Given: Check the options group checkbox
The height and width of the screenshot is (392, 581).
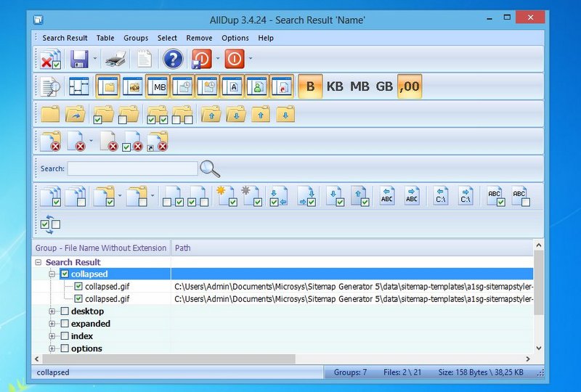Looking at the screenshot, I should tap(65, 348).
